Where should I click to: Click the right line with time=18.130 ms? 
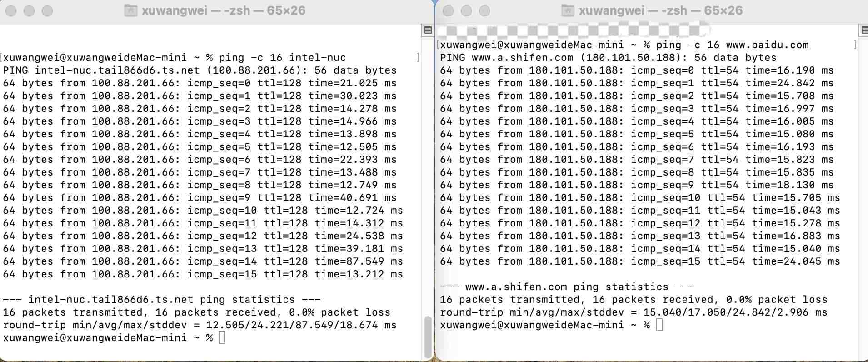tap(637, 185)
